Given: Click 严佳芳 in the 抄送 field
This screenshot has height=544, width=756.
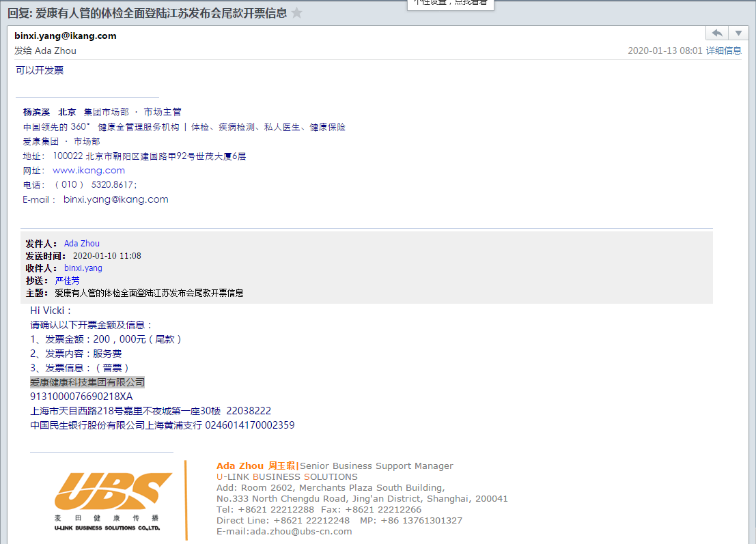Looking at the screenshot, I should (x=67, y=281).
